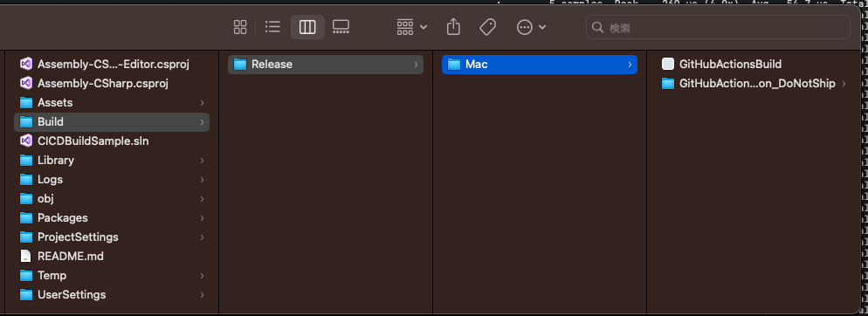
Task: Expand the GitHubAction...on_DoNotShip chevron
Action: coord(844,84)
